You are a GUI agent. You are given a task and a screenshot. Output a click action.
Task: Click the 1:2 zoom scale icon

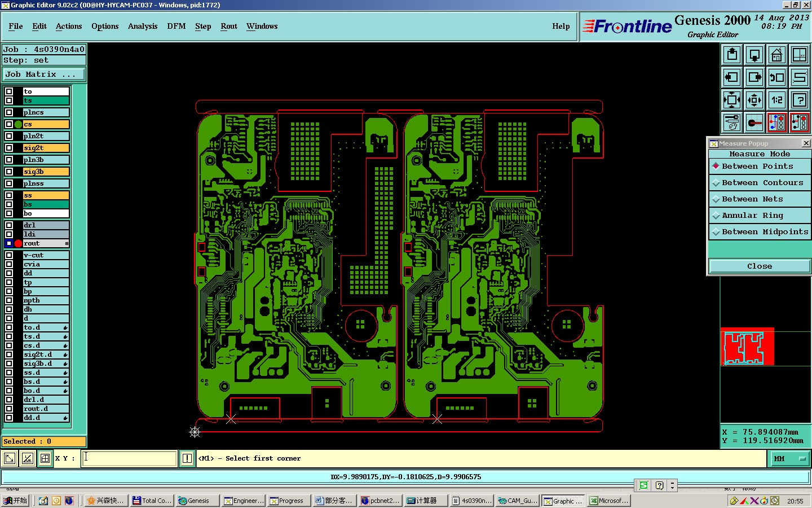(777, 100)
